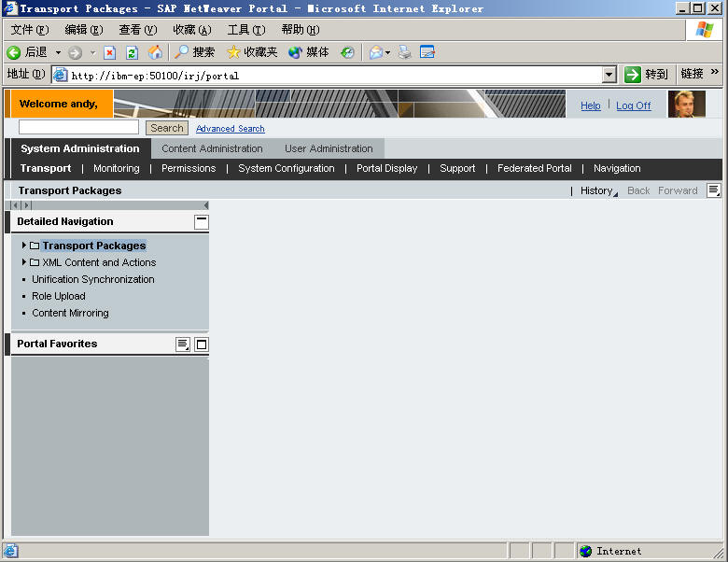
Task: Select the System Administration tab
Action: tap(80, 148)
